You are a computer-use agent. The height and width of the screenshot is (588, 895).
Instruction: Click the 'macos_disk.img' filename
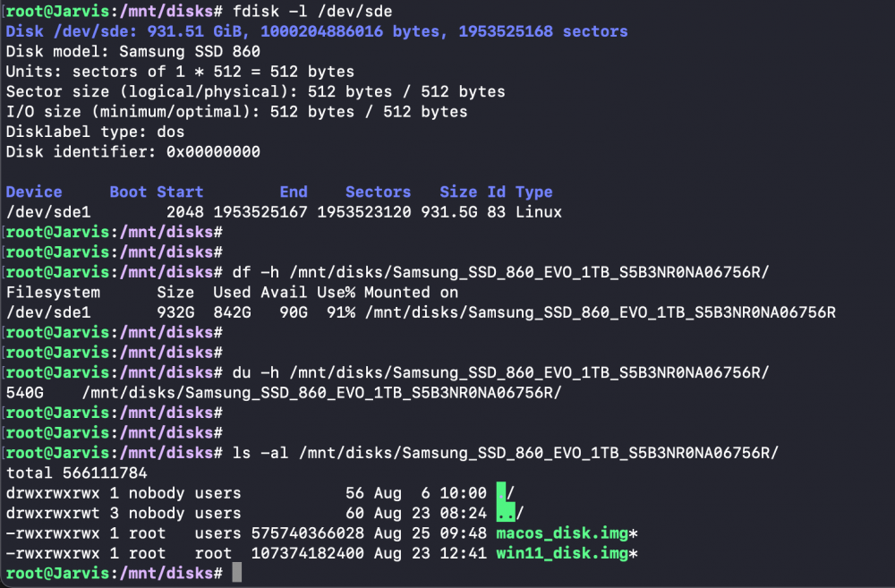pyautogui.click(x=562, y=533)
